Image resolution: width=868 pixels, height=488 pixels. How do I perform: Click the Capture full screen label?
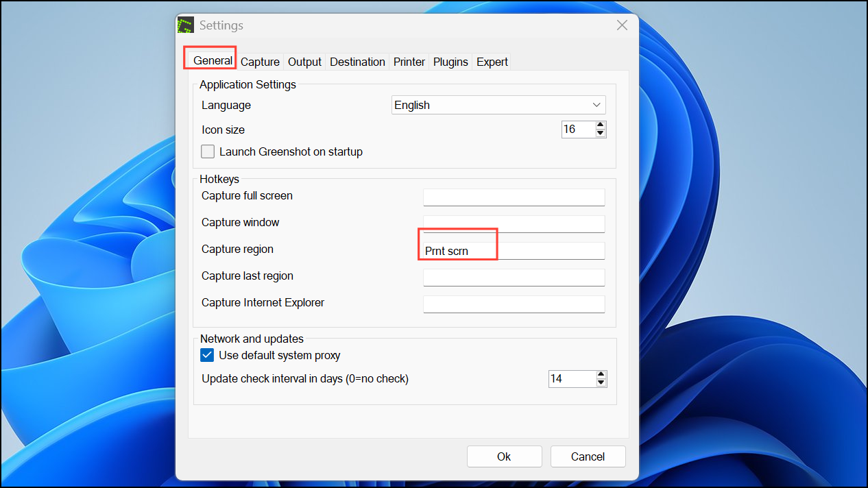[x=247, y=195]
